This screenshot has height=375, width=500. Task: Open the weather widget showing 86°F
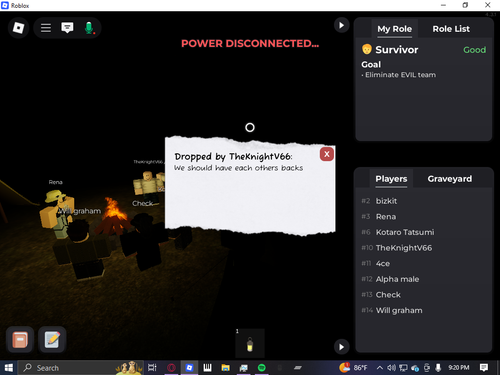click(353, 368)
